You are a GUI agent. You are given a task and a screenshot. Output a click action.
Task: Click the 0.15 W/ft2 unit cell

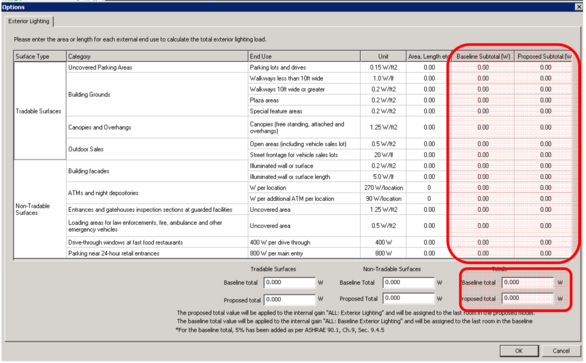[x=383, y=67]
